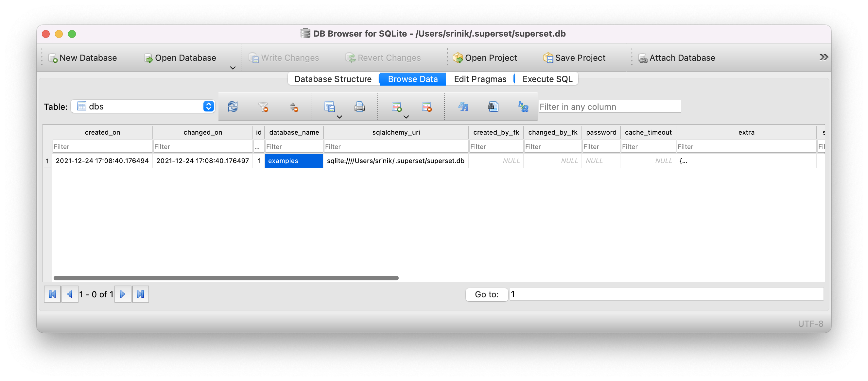Switch to the Execute SQL tab
This screenshot has height=381, width=868.
click(547, 79)
